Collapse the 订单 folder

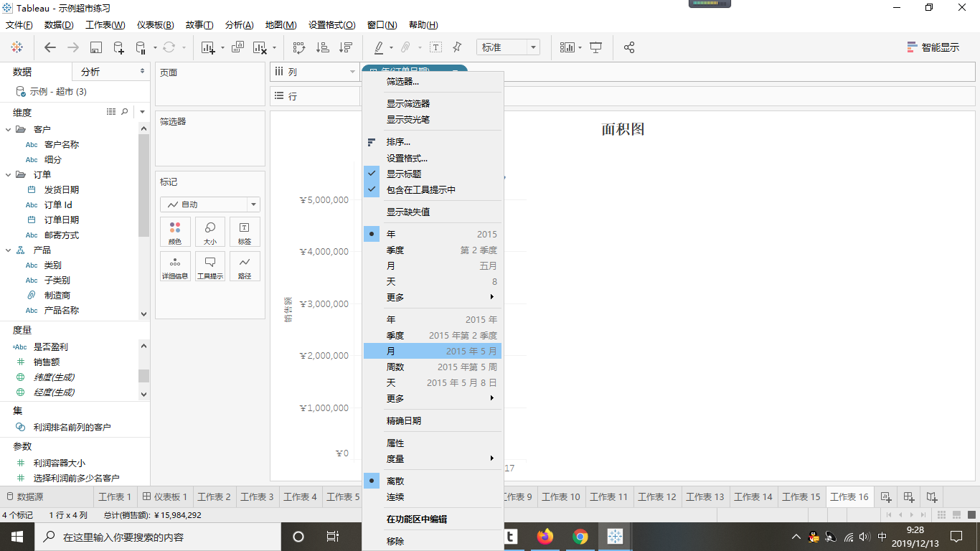click(9, 174)
